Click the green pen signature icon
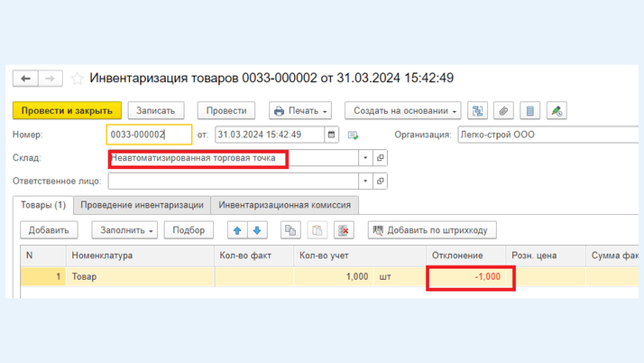The image size is (644, 363). coord(557,110)
